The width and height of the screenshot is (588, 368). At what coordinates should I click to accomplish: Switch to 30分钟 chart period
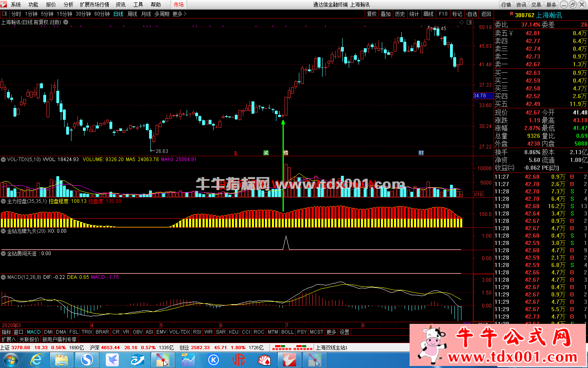(83, 14)
